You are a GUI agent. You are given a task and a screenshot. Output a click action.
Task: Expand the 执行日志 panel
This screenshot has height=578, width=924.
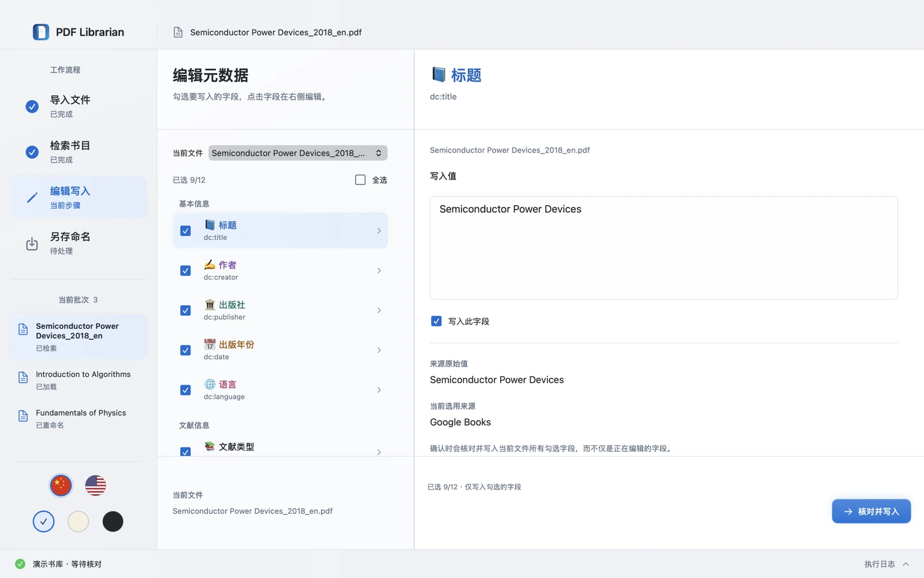(887, 564)
